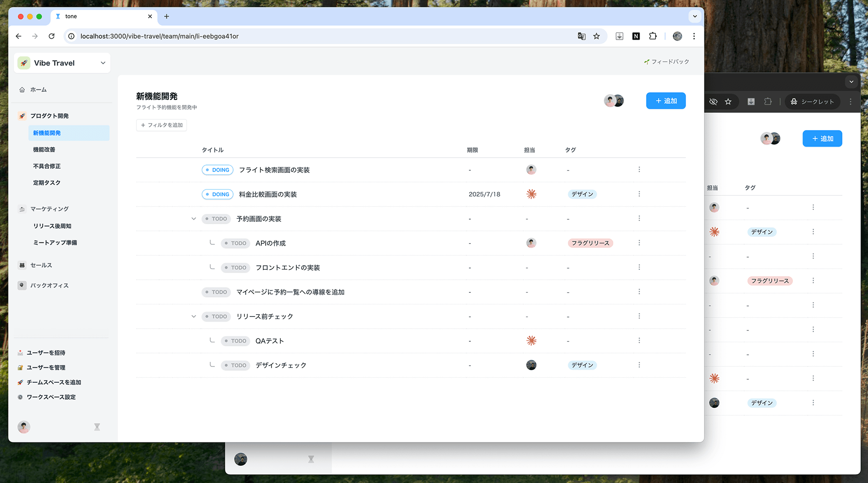Open the kebab menu on 料金比較画面の実装
This screenshot has width=868, height=483.
[x=639, y=194]
